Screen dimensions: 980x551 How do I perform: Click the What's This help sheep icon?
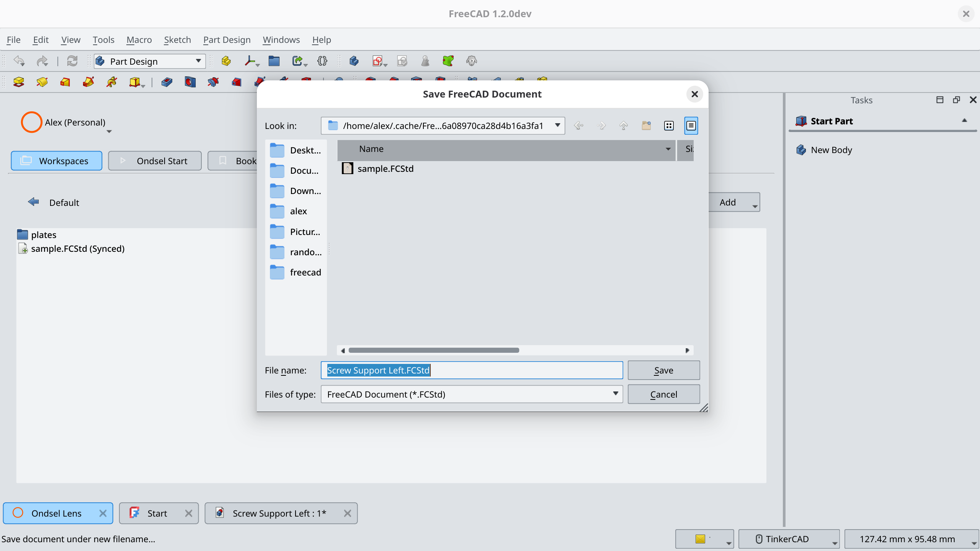[x=471, y=61]
